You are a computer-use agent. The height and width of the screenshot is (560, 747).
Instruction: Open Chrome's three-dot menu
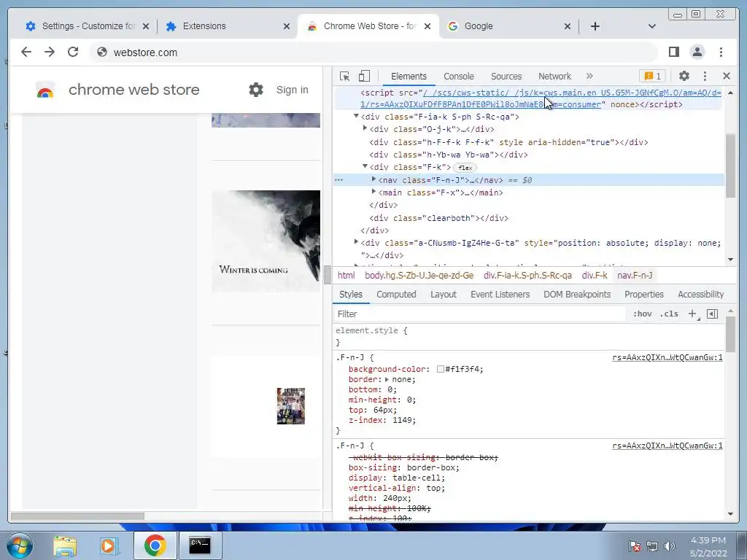pos(721,52)
